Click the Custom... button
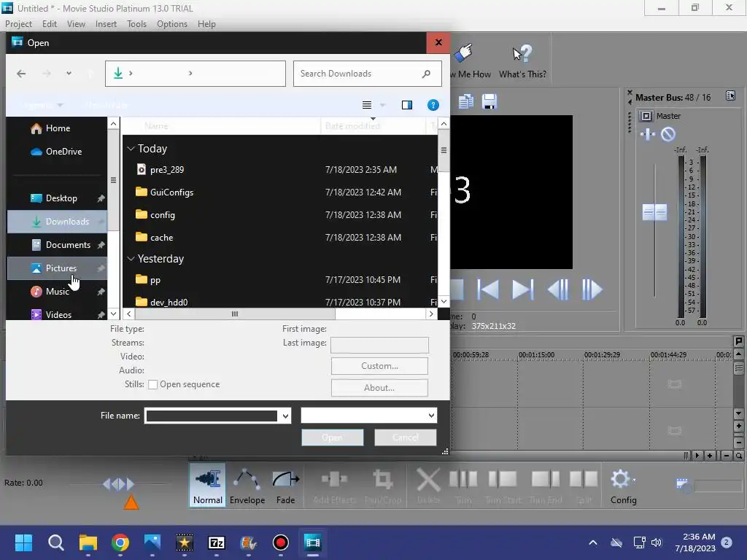Image resolution: width=747 pixels, height=560 pixels. (379, 366)
